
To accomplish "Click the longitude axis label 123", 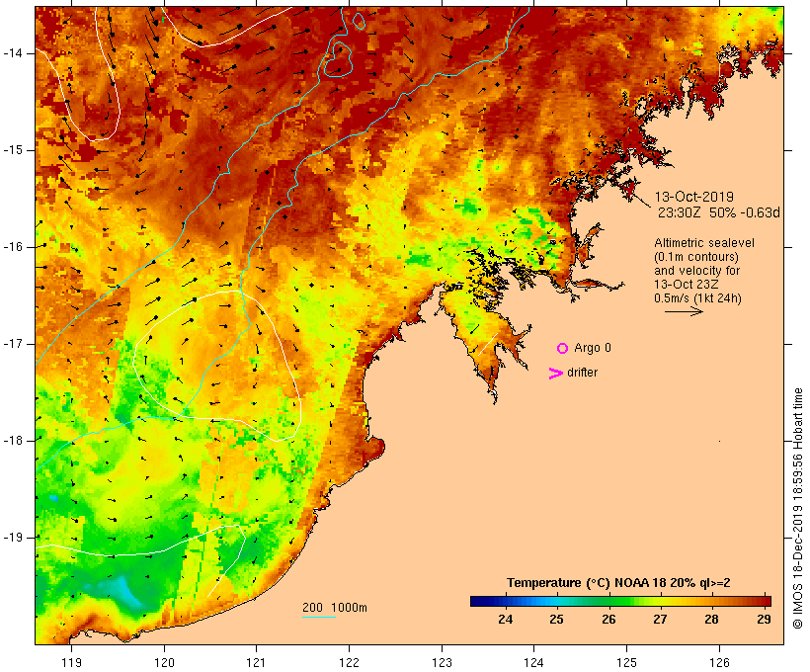I will pyautogui.click(x=442, y=662).
